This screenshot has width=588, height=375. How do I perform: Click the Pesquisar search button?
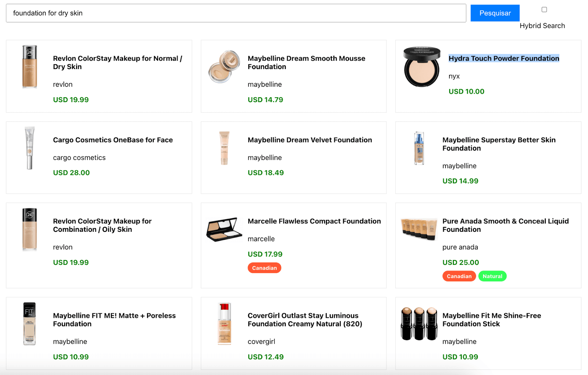[495, 13]
